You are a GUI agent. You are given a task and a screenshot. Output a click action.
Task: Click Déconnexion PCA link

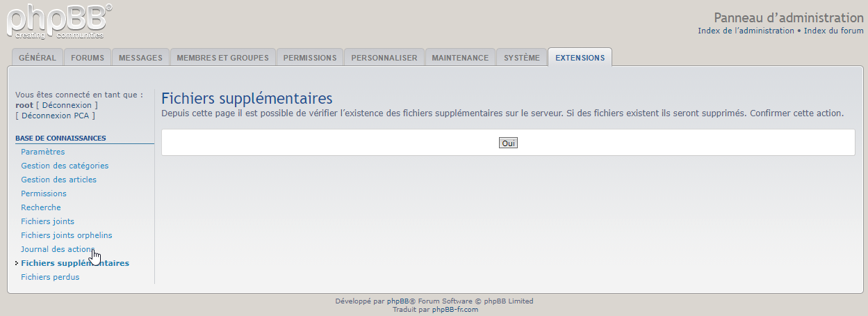coord(55,116)
